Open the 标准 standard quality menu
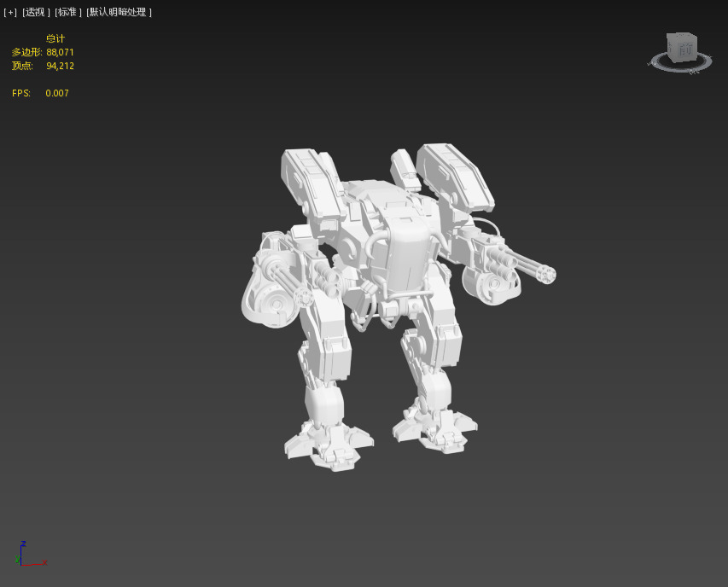 click(67, 12)
